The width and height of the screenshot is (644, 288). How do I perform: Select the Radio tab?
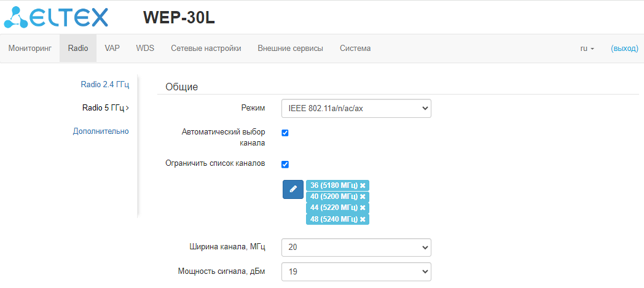(x=78, y=49)
